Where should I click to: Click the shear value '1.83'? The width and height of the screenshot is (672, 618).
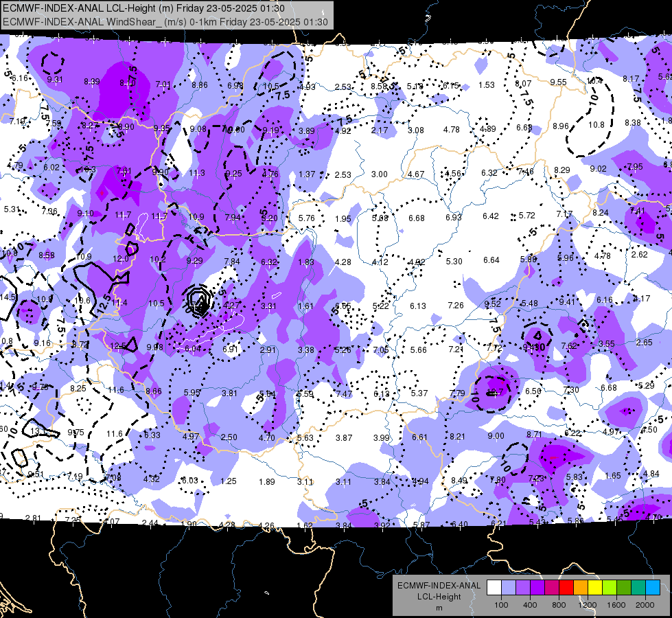point(306,262)
